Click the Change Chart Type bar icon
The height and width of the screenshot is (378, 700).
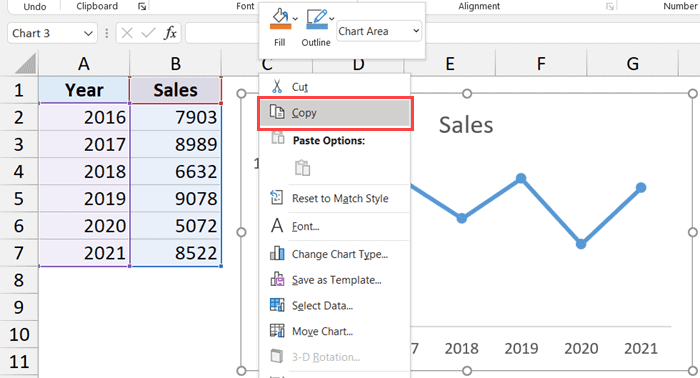(x=277, y=253)
